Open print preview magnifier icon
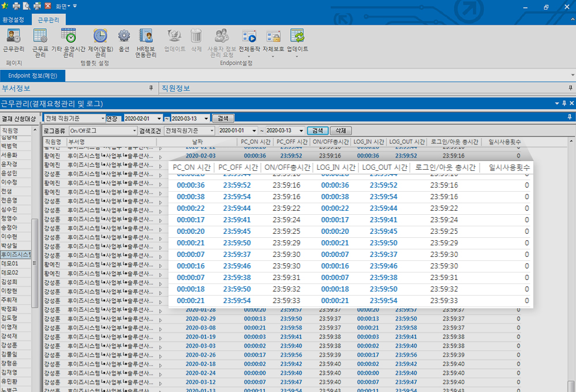576x392 pixels. pos(27,6)
